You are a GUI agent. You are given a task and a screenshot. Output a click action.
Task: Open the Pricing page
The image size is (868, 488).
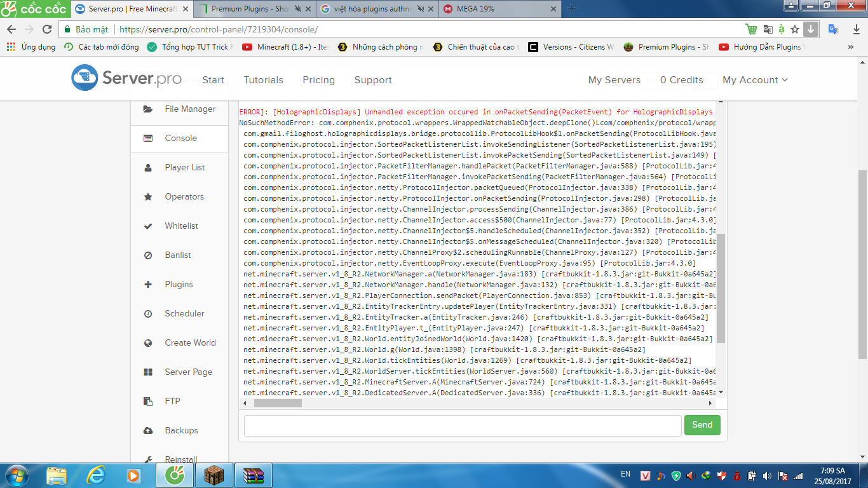pyautogui.click(x=318, y=80)
